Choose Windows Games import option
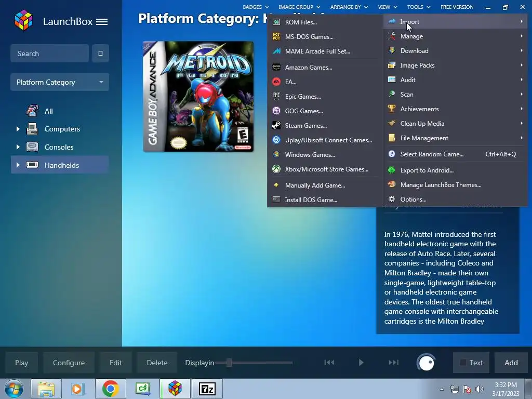This screenshot has width=532, height=399. tap(325, 155)
